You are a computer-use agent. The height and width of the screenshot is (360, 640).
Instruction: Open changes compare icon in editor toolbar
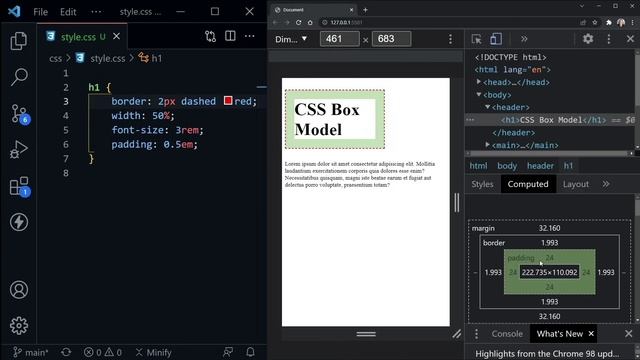210,36
